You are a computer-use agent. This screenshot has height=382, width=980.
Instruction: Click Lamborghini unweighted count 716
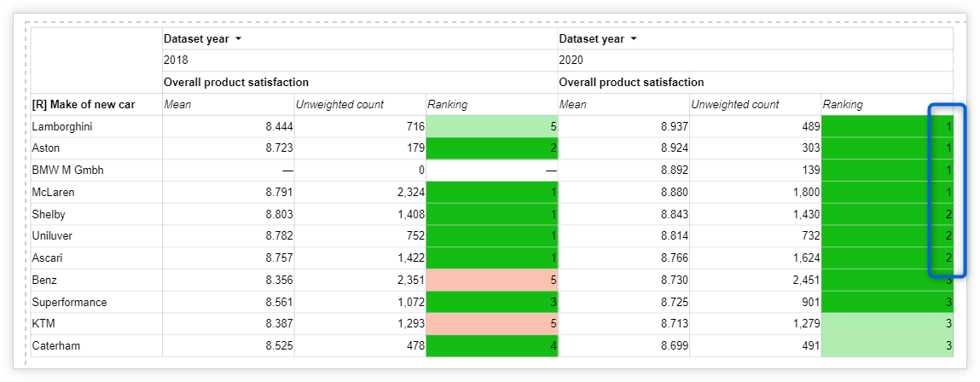pos(417,127)
